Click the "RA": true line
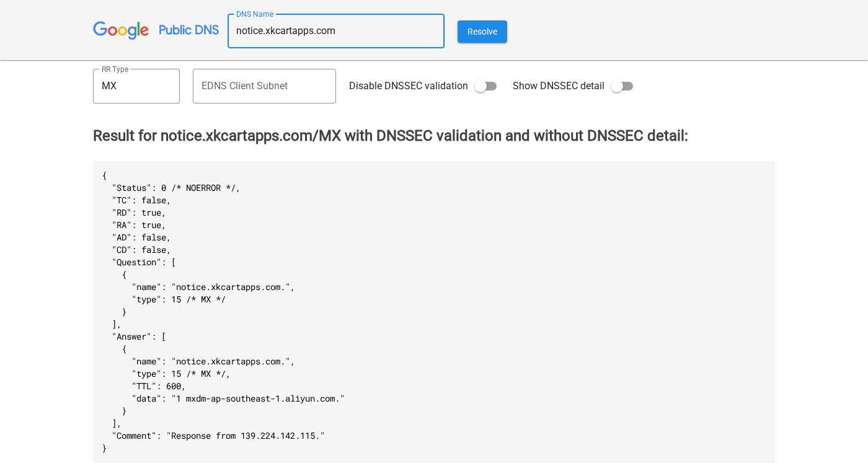 [139, 225]
